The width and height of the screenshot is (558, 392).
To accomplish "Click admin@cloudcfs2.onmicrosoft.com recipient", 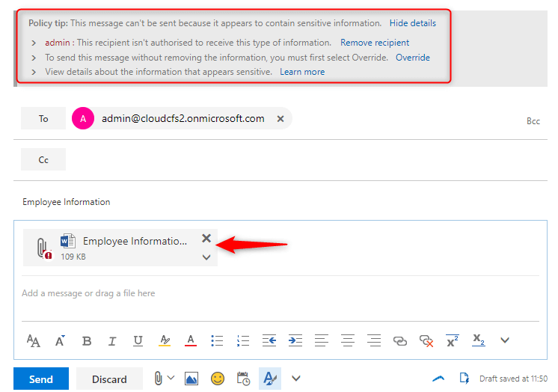I will tap(183, 118).
